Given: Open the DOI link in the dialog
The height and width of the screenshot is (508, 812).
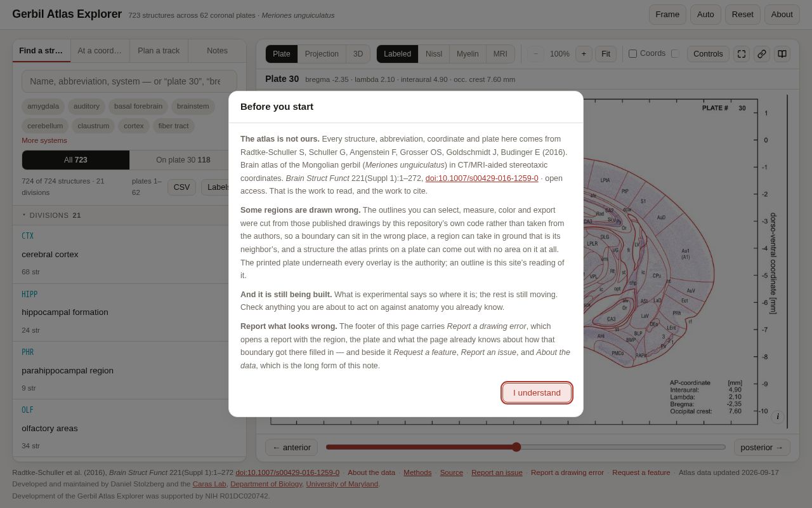Looking at the screenshot, I should pyautogui.click(x=481, y=178).
